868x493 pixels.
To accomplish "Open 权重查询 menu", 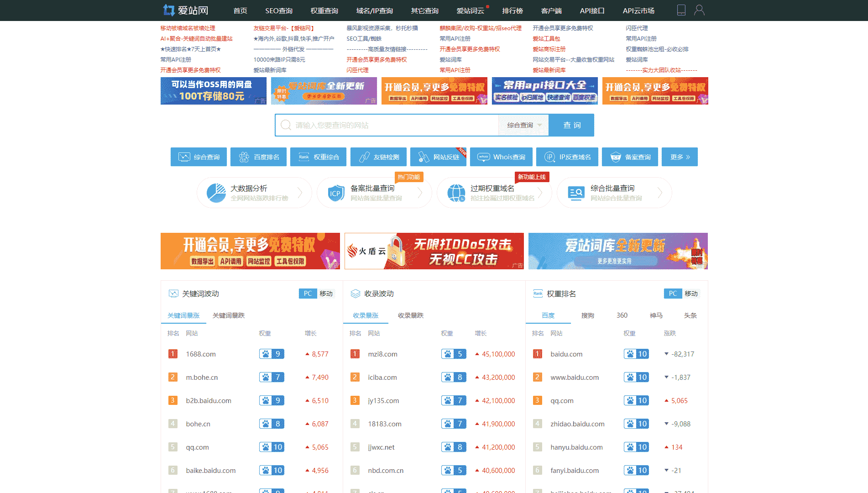I will point(324,10).
